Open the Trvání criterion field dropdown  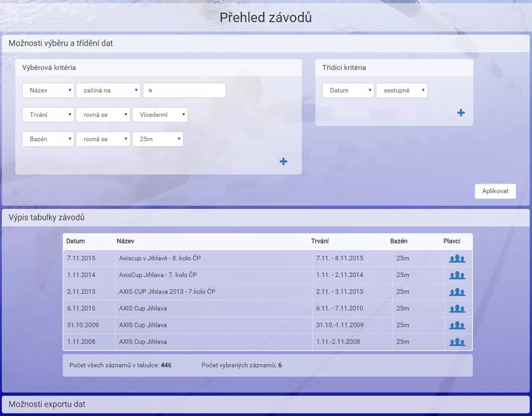click(48, 115)
